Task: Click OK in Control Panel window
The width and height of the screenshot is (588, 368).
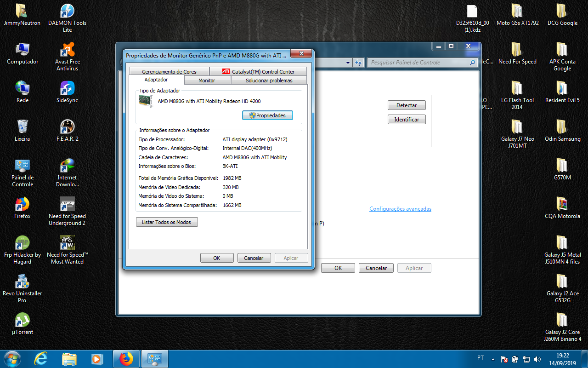Action: pos(338,268)
